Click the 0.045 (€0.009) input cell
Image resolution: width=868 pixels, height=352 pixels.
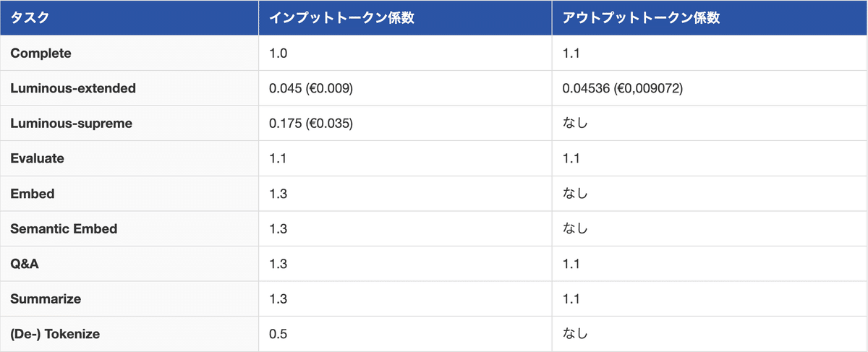(x=311, y=88)
